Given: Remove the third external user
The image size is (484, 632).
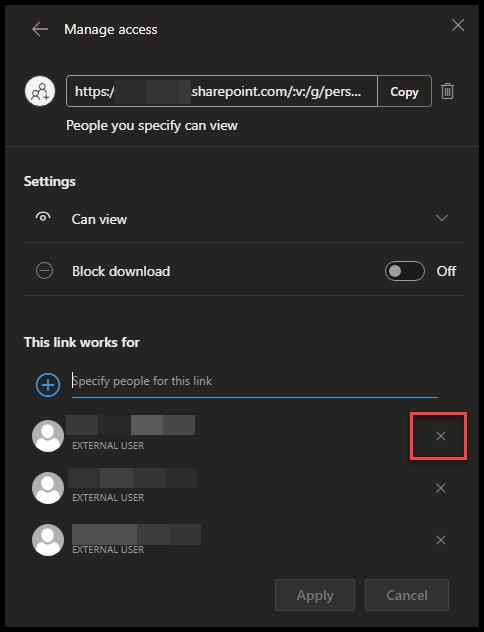Looking at the screenshot, I should coord(440,540).
